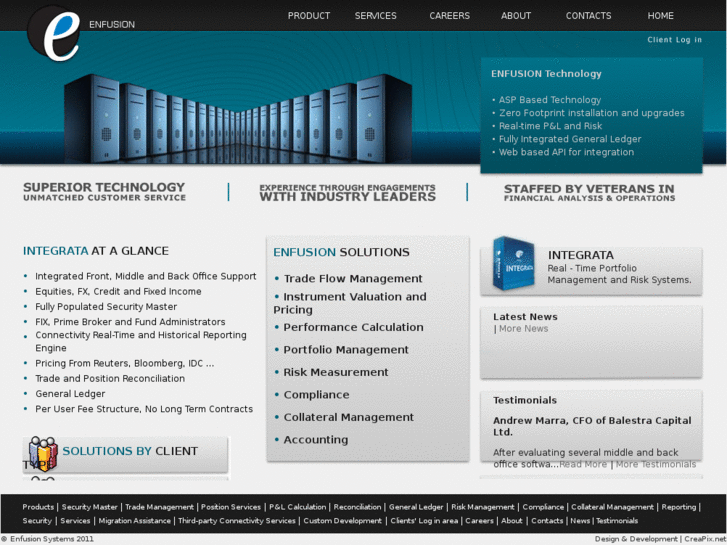Click the INTEGRATA product title

tap(580, 255)
